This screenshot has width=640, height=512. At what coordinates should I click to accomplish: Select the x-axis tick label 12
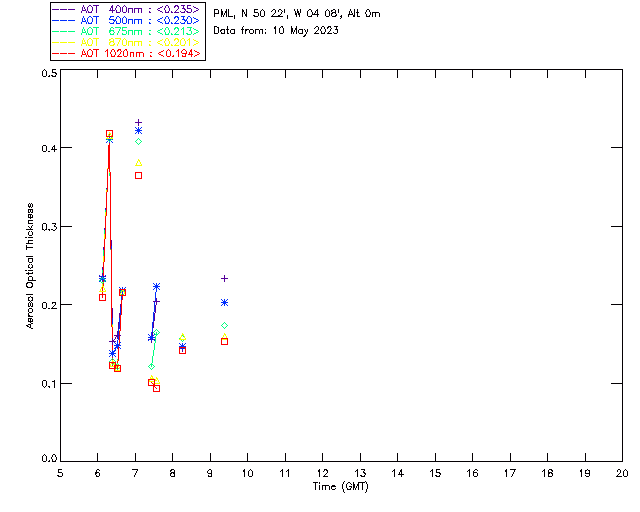pos(322,473)
